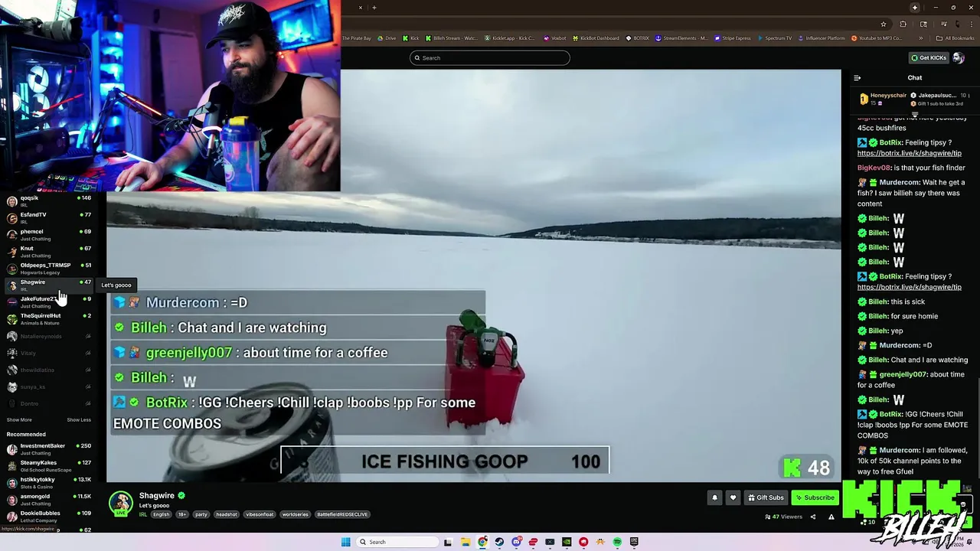This screenshot has height=551, width=980.
Task: Open the Epic Games taskbar icon
Action: click(634, 542)
